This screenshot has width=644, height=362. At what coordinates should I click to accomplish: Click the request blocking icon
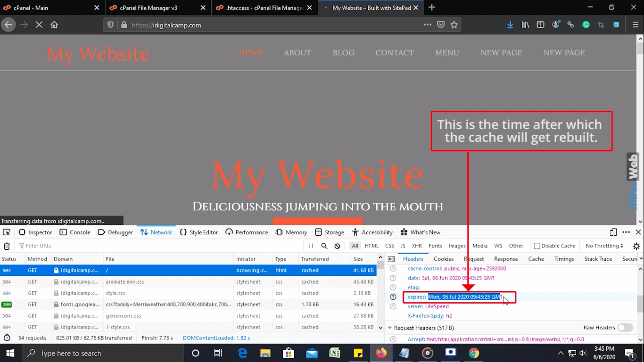pyautogui.click(x=338, y=246)
